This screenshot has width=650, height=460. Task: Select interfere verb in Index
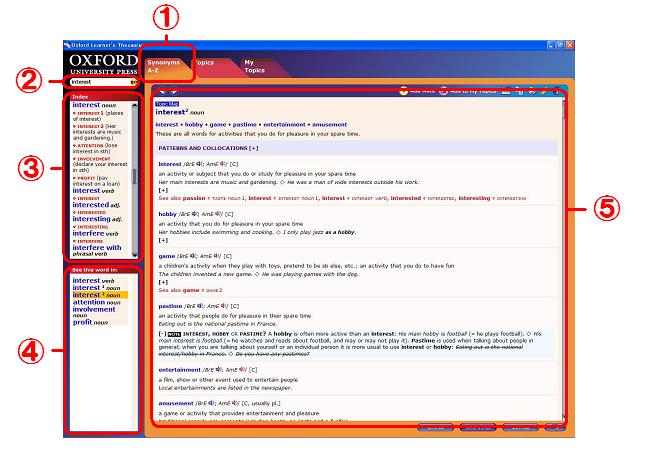click(x=95, y=233)
